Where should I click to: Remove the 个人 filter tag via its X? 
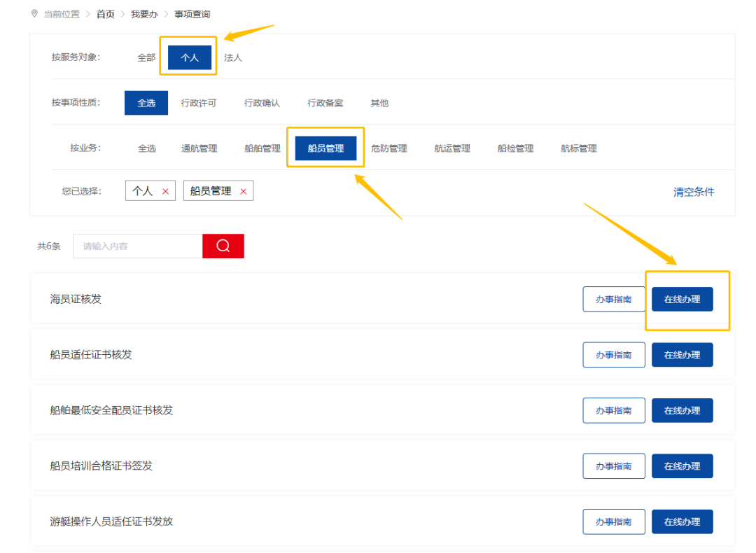166,191
